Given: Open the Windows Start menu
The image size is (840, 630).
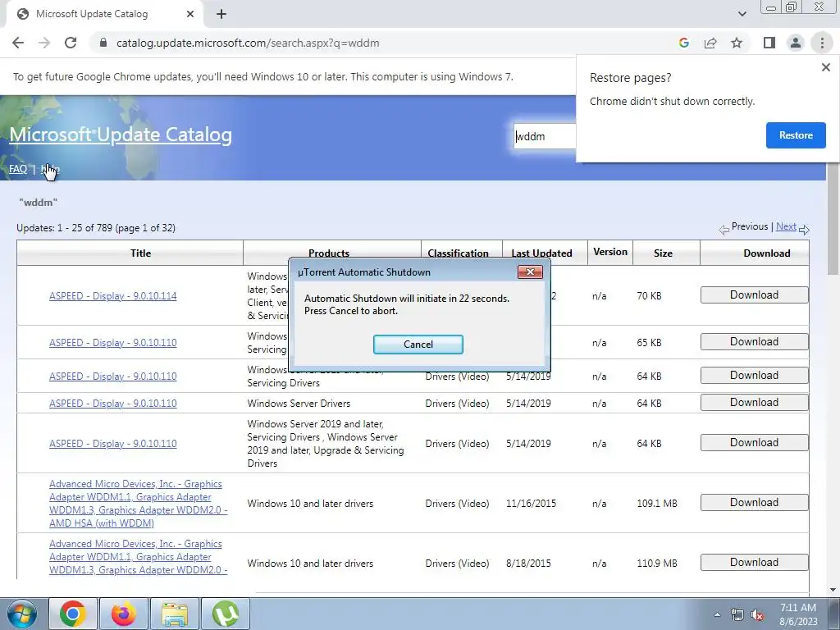Looking at the screenshot, I should pyautogui.click(x=22, y=614).
